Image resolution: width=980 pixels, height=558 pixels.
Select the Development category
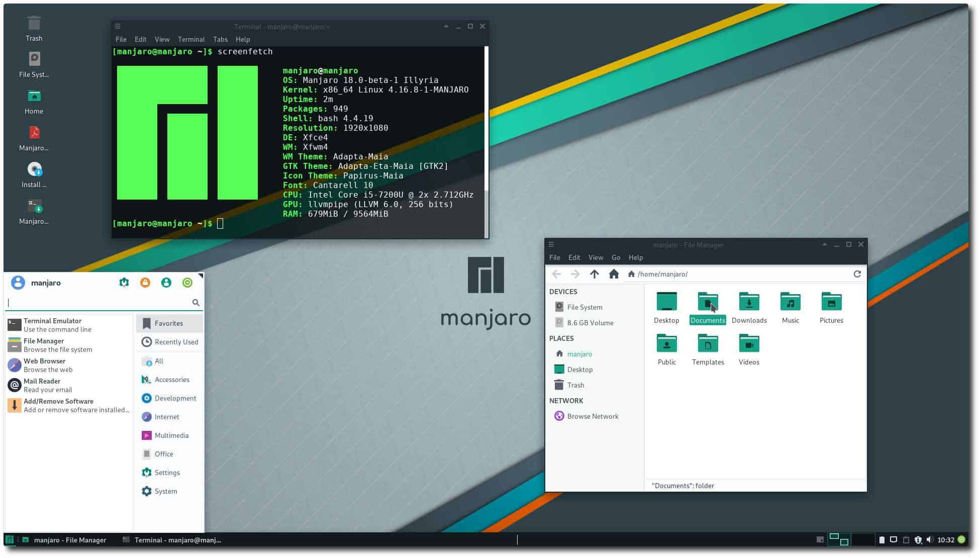click(169, 398)
